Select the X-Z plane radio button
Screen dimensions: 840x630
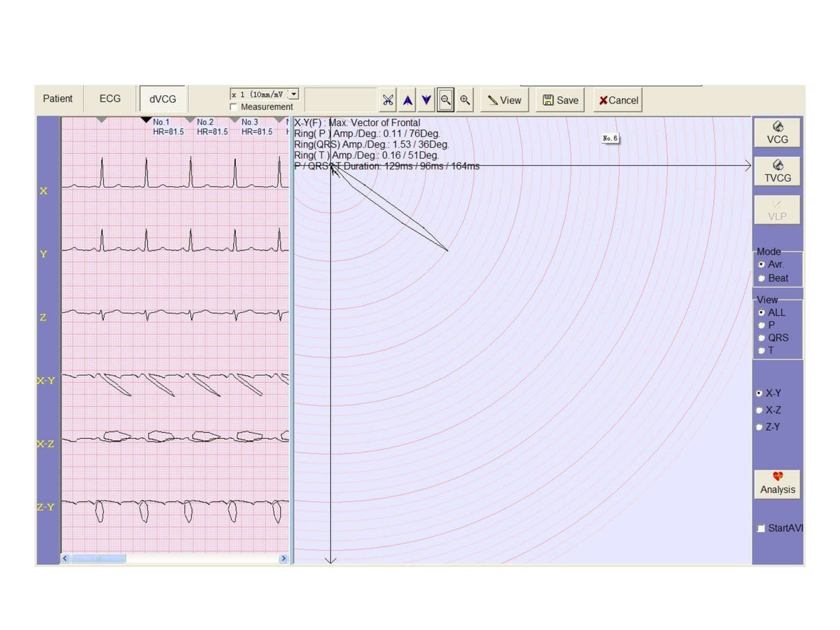[x=759, y=410]
